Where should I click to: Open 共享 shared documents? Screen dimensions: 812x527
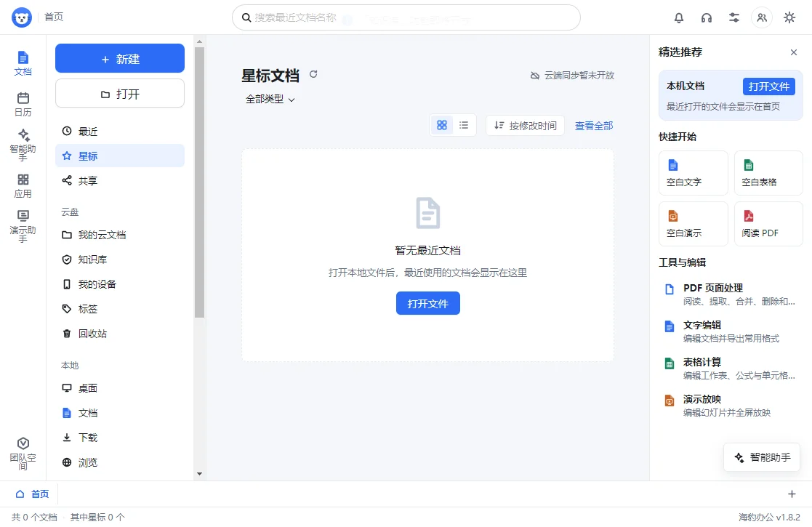(120, 181)
